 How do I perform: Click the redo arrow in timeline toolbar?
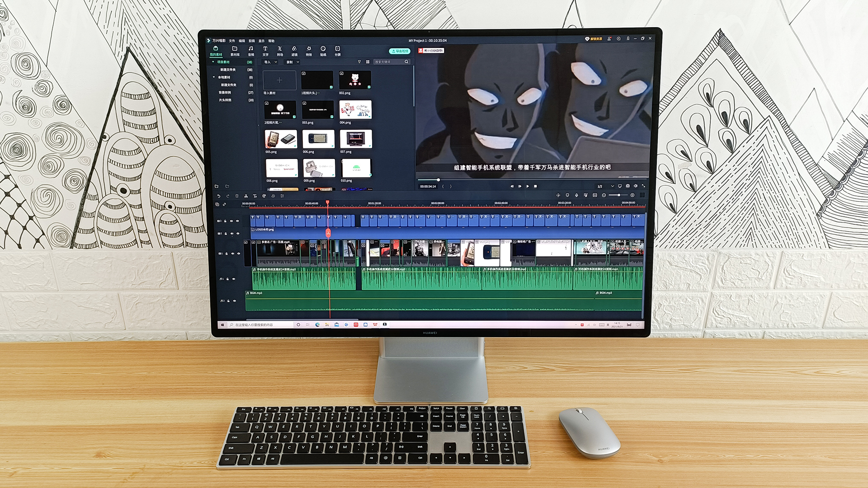[x=228, y=196]
